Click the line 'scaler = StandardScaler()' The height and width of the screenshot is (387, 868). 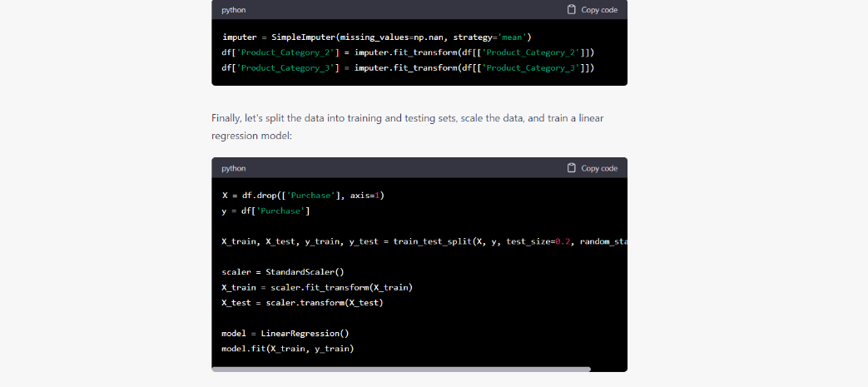pos(283,272)
